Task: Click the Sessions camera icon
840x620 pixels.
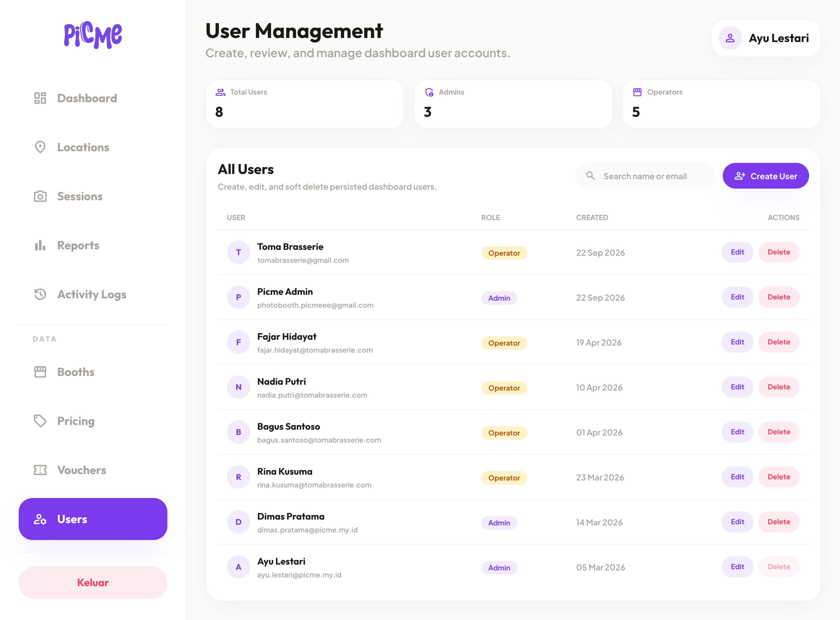Action: click(40, 196)
